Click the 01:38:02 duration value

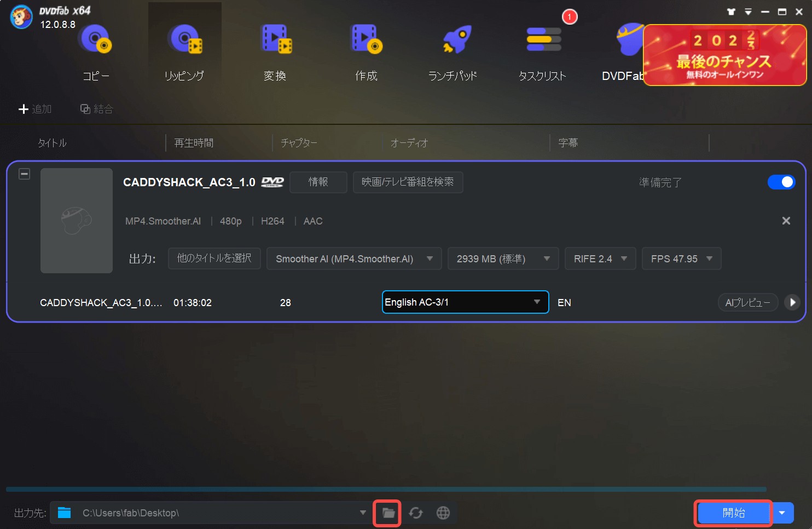click(x=193, y=303)
